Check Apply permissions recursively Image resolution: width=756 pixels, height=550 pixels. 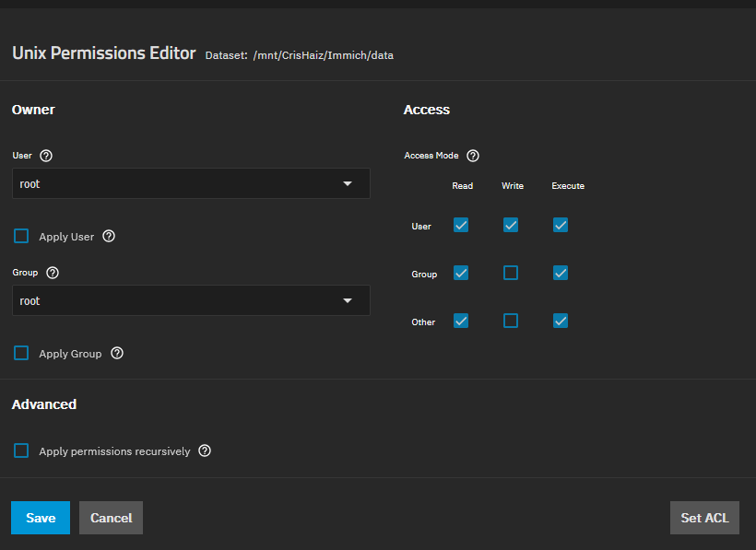click(x=21, y=451)
